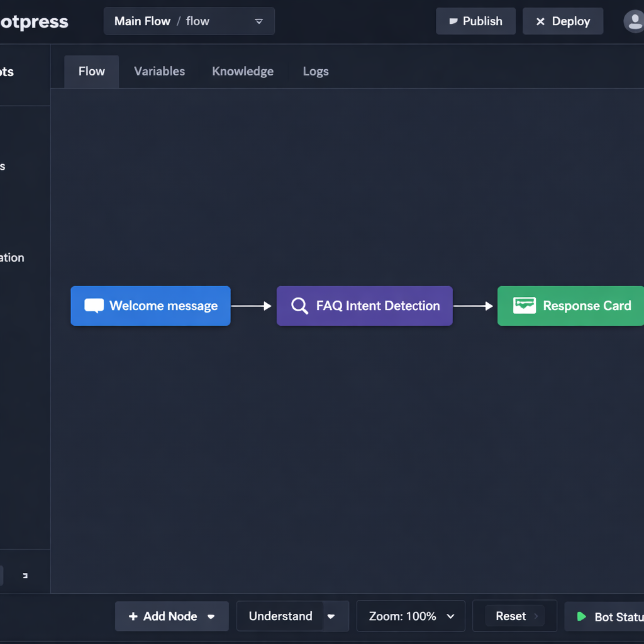Viewport: 644px width, 644px height.
Task: Select the Welcome message node
Action: click(150, 306)
